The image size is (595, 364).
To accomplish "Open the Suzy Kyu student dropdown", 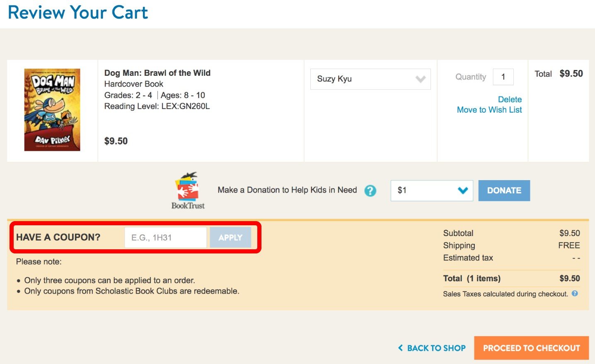I will pos(370,79).
